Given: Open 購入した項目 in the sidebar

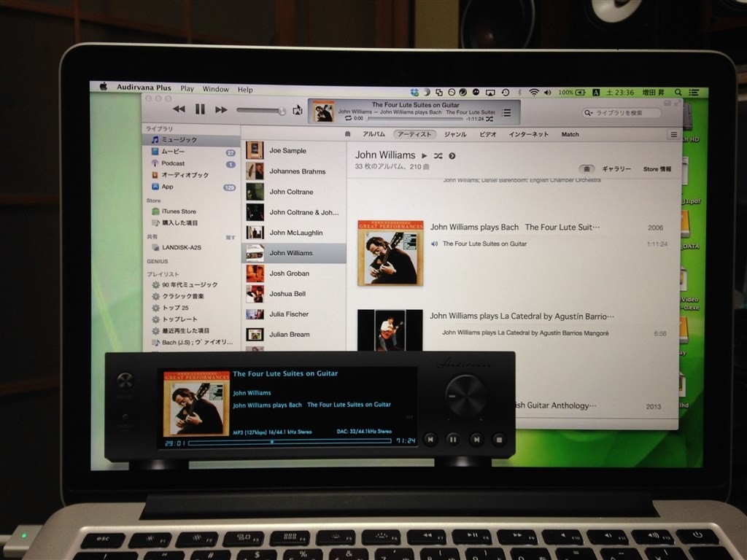Looking at the screenshot, I should [x=192, y=223].
